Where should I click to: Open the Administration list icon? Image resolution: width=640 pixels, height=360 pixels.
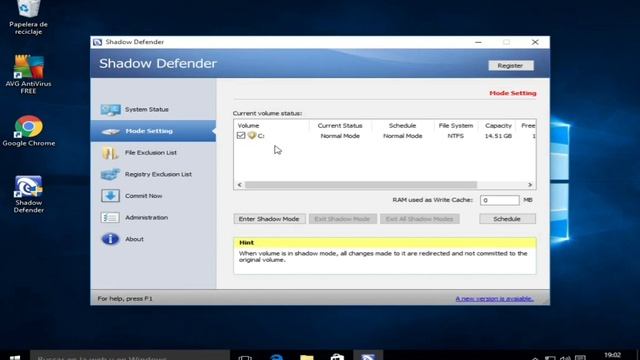click(x=110, y=218)
